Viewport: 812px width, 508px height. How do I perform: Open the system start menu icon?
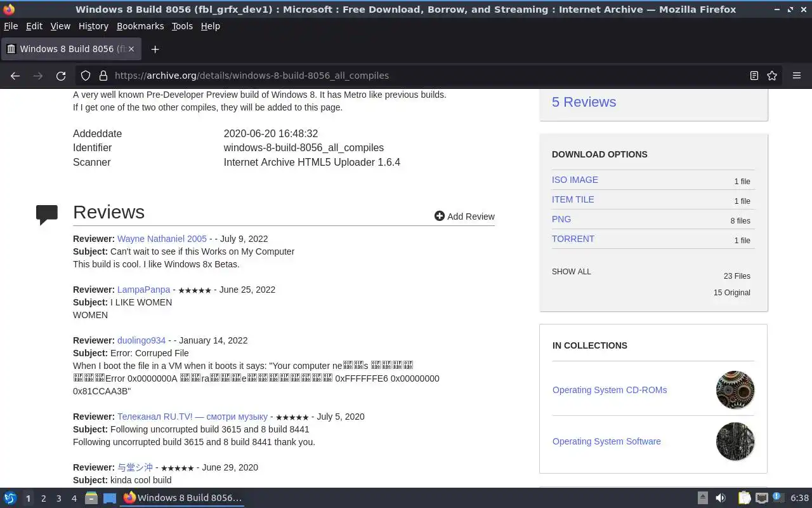pos(10,498)
